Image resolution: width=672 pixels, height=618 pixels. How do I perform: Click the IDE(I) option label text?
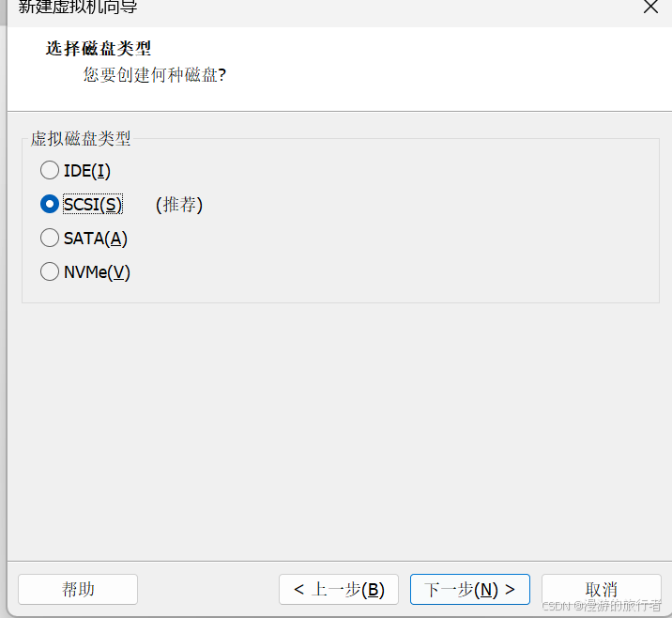[x=87, y=171]
